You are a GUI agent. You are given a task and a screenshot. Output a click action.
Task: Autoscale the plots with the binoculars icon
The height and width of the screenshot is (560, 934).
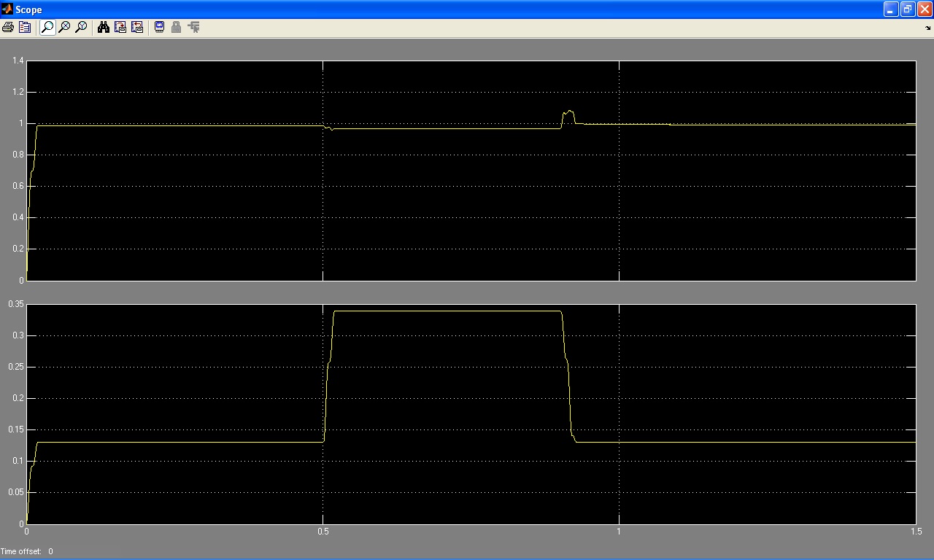click(104, 27)
